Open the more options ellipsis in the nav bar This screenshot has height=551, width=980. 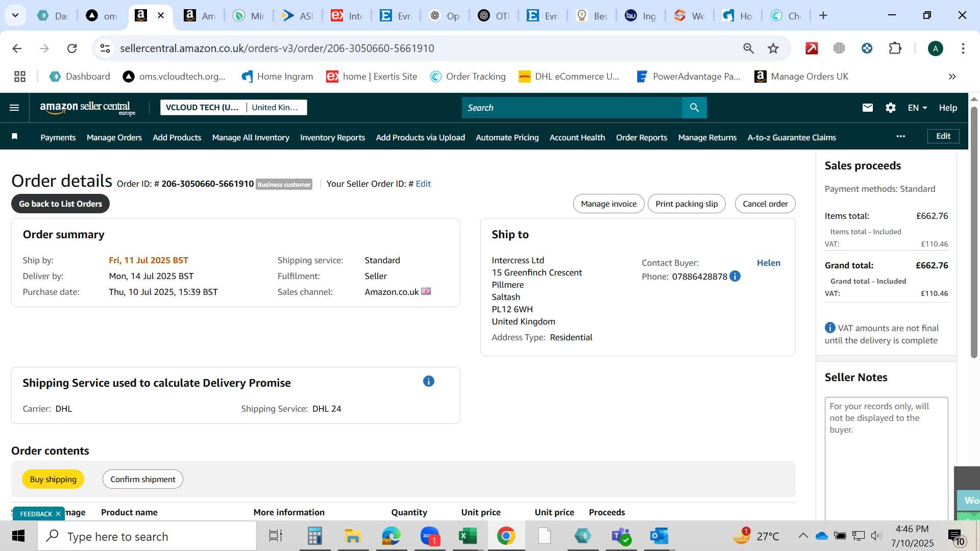point(901,136)
